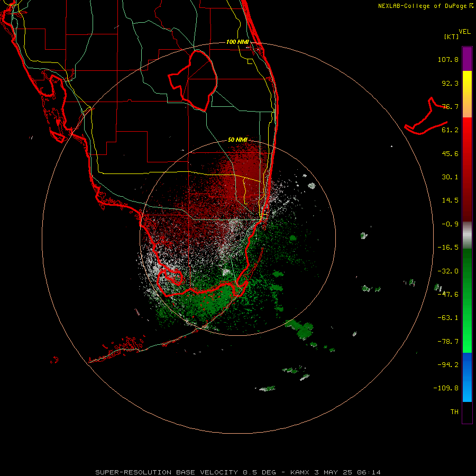Click the VEL legend title
This screenshot has height=476, width=476.
(x=464, y=32)
